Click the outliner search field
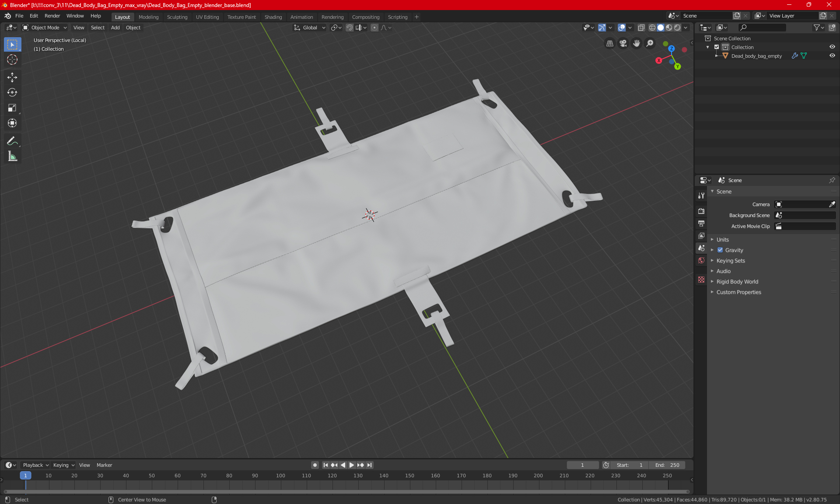The image size is (840, 504). [762, 28]
